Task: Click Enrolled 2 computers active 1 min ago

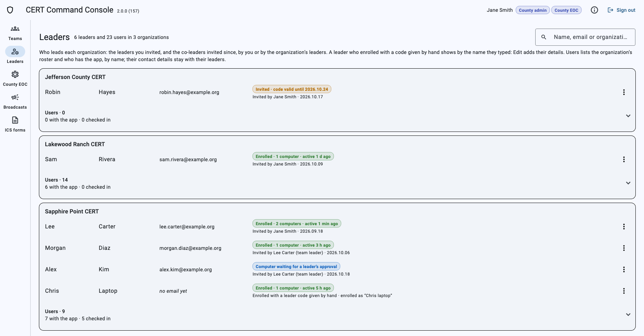Action: point(297,224)
